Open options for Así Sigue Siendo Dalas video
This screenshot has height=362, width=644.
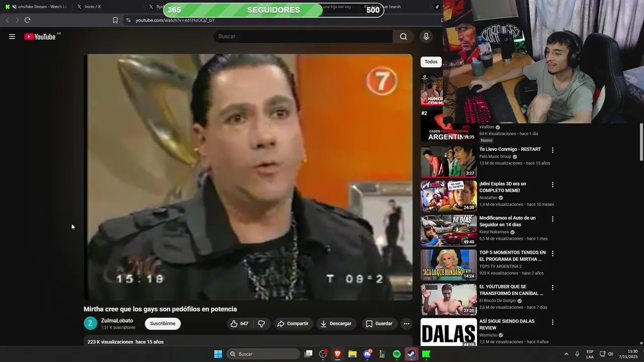point(552,322)
